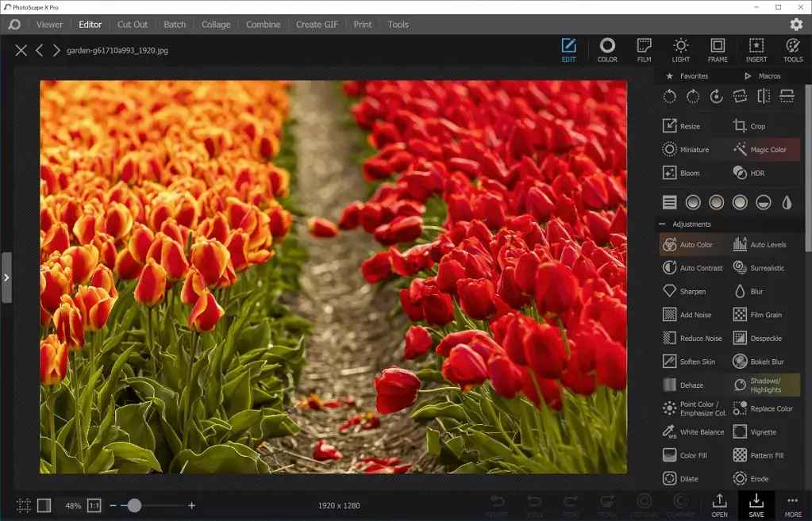
Task: Open the Film effects panel
Action: click(x=644, y=50)
